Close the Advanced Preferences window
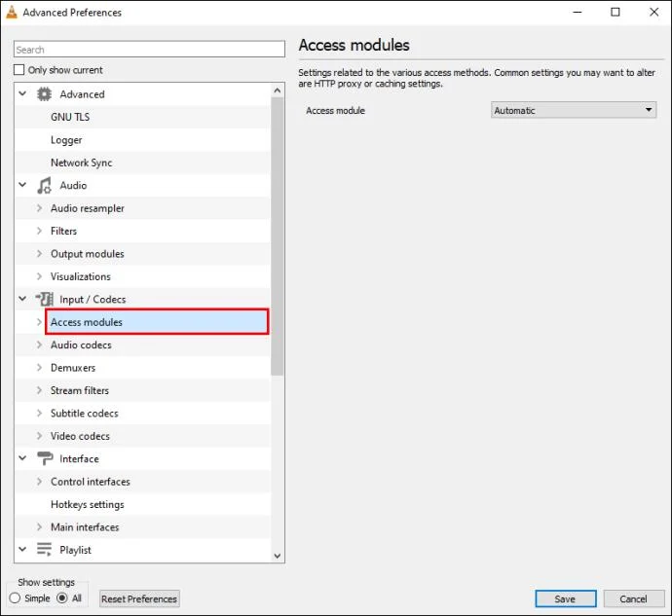Viewport: 672px width, 616px height. click(x=653, y=12)
